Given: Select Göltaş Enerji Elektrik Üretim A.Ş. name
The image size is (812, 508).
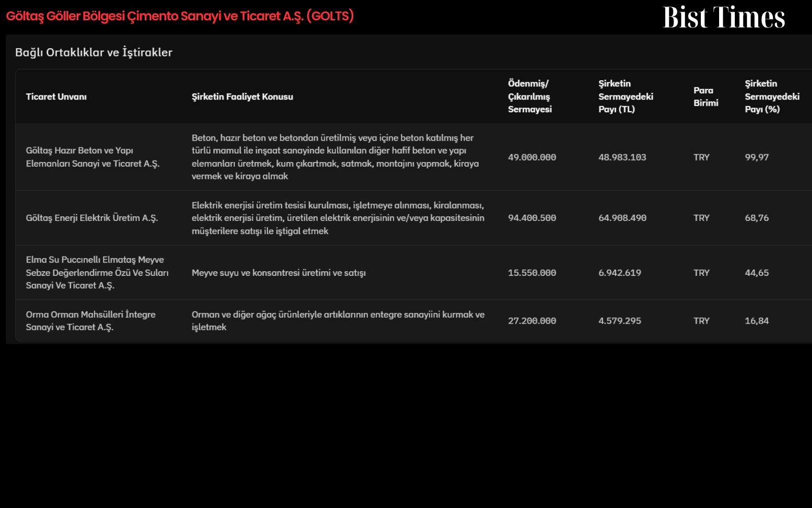Looking at the screenshot, I should click(92, 218).
